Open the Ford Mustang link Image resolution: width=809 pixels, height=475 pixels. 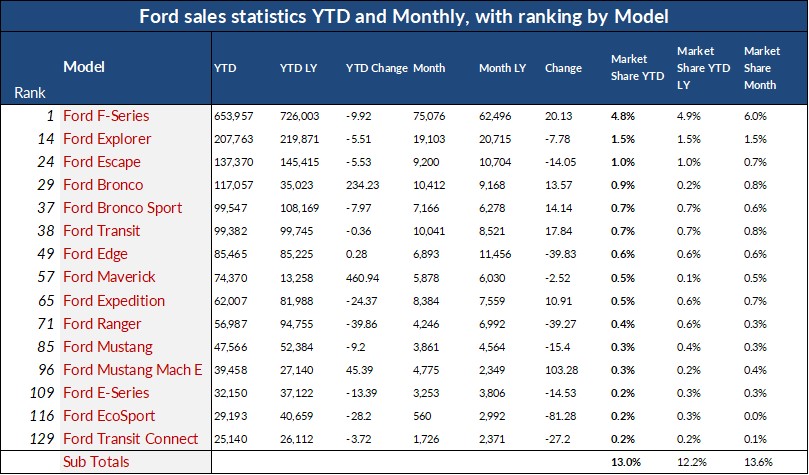[107, 346]
